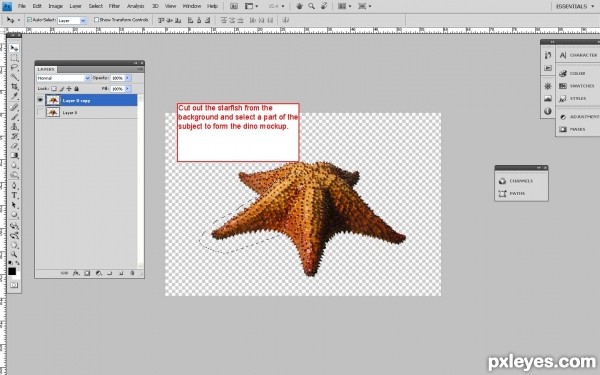This screenshot has width=600, height=375.
Task: Toggle Quick Mask mode at toolbox bottom
Action: point(14,285)
